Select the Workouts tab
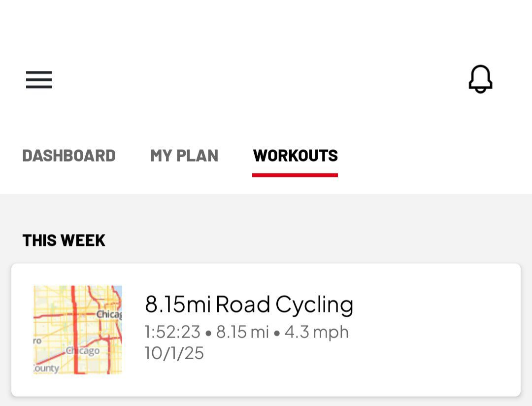Image resolution: width=532 pixels, height=406 pixels. click(295, 156)
